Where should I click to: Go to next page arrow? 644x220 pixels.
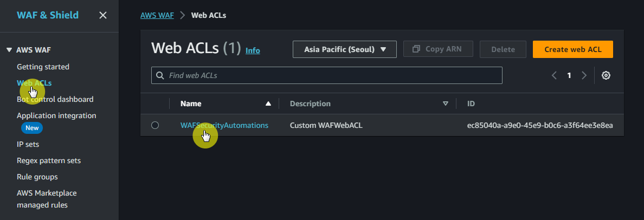click(584, 75)
